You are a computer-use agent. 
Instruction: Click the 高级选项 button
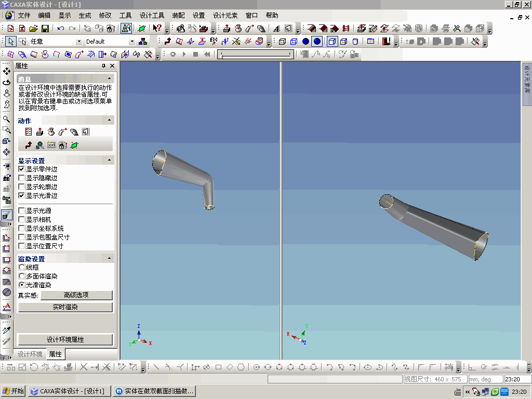pos(76,295)
